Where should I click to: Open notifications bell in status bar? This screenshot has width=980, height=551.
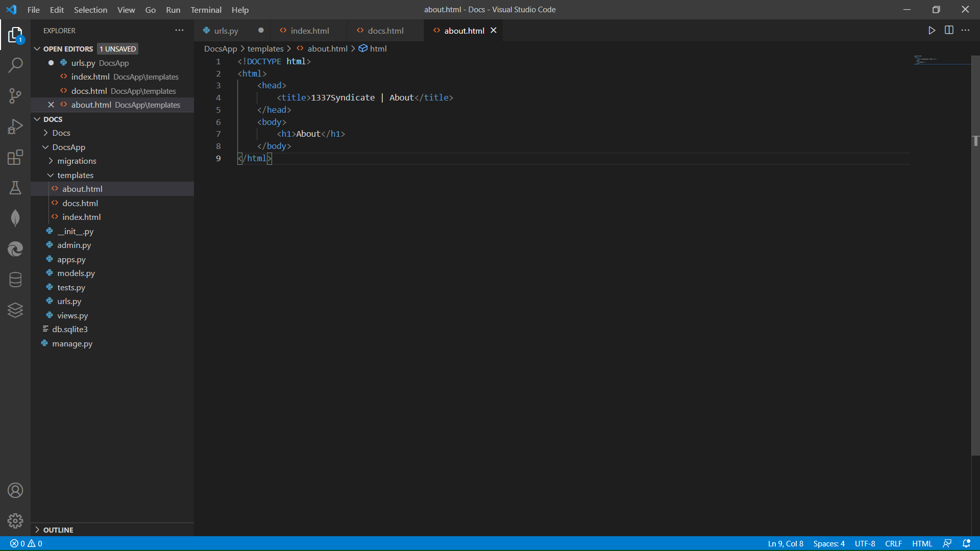coord(966,544)
